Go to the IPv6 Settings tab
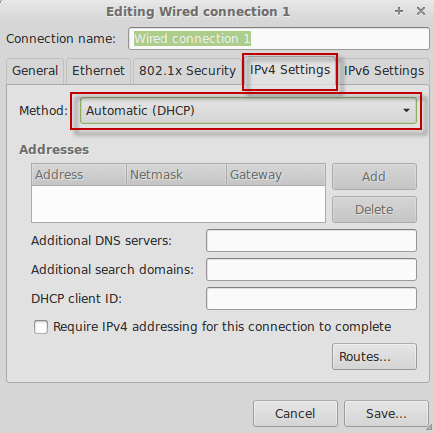 (x=384, y=71)
